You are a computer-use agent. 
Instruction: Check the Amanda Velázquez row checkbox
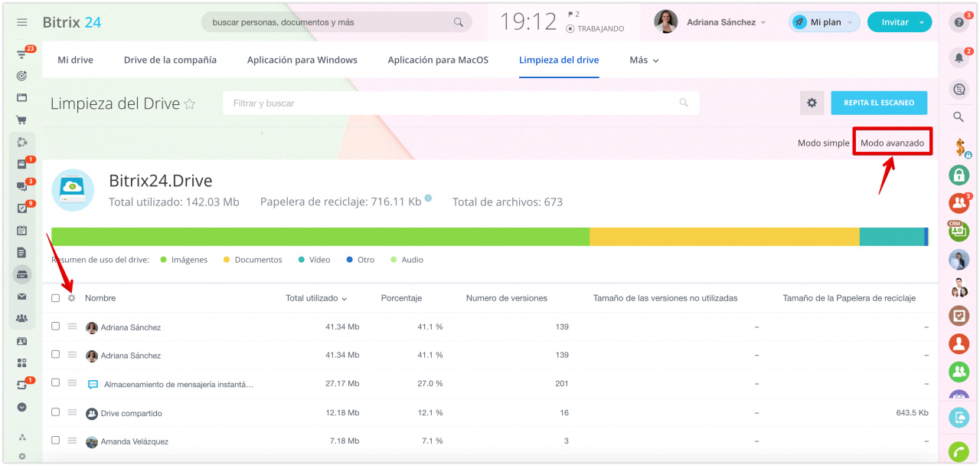[x=55, y=440]
